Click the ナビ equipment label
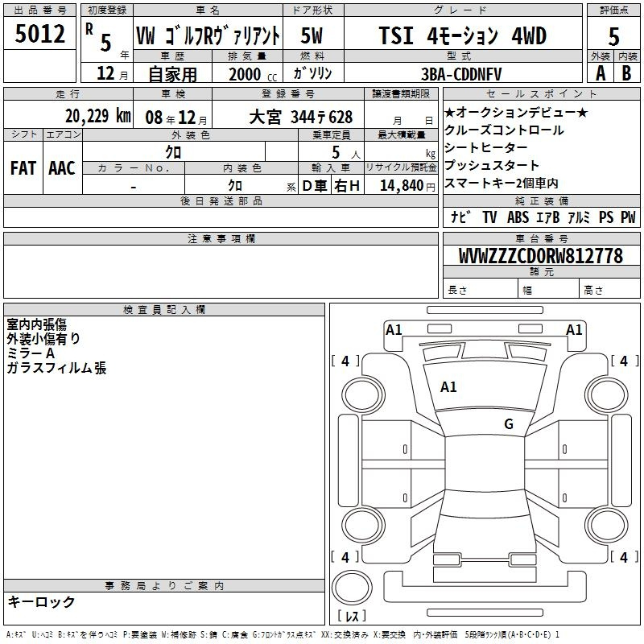 point(460,217)
